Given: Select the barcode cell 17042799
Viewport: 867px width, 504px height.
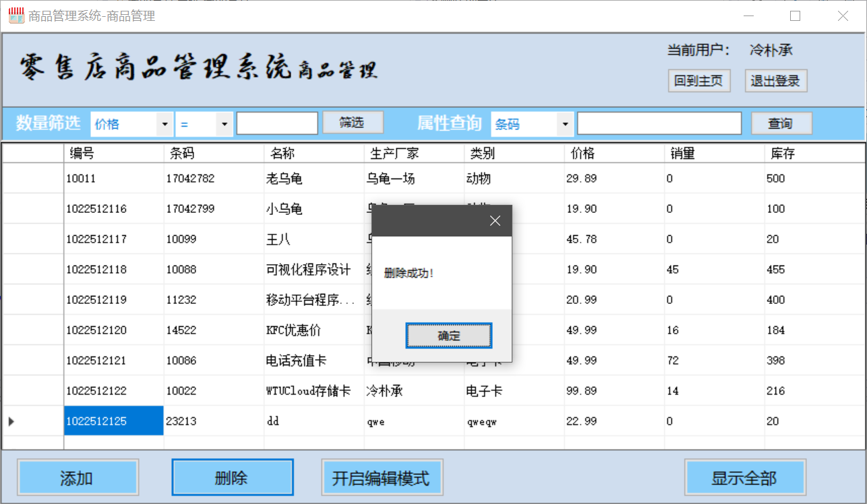Looking at the screenshot, I should [x=214, y=209].
